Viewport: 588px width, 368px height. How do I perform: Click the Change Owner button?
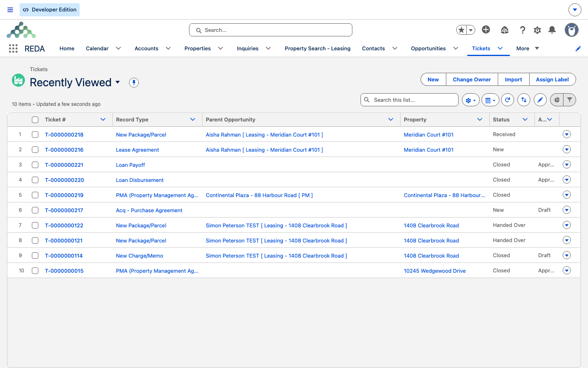(x=472, y=79)
